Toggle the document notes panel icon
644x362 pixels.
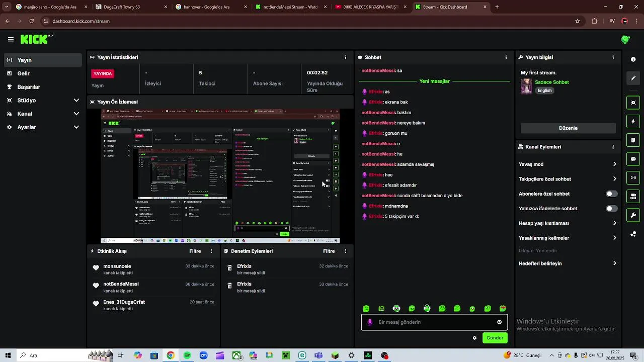[633, 140]
